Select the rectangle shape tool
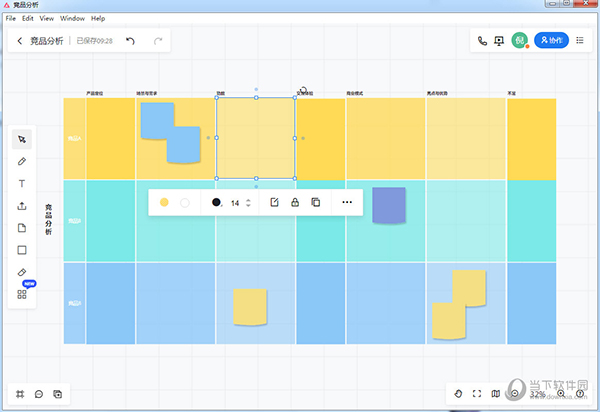 pos(22,250)
